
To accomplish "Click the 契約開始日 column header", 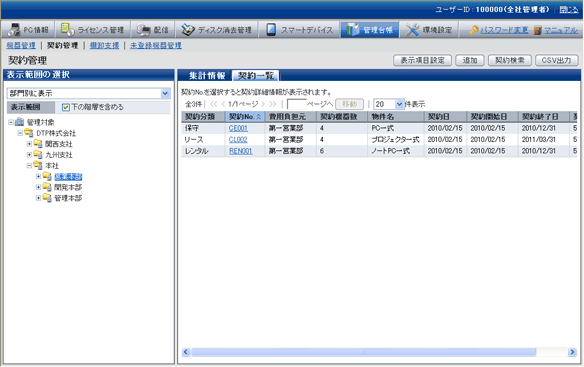I will pos(492,117).
